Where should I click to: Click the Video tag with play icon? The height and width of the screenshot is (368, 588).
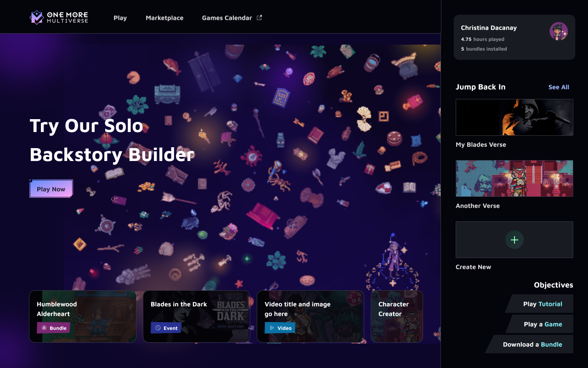coord(280,328)
